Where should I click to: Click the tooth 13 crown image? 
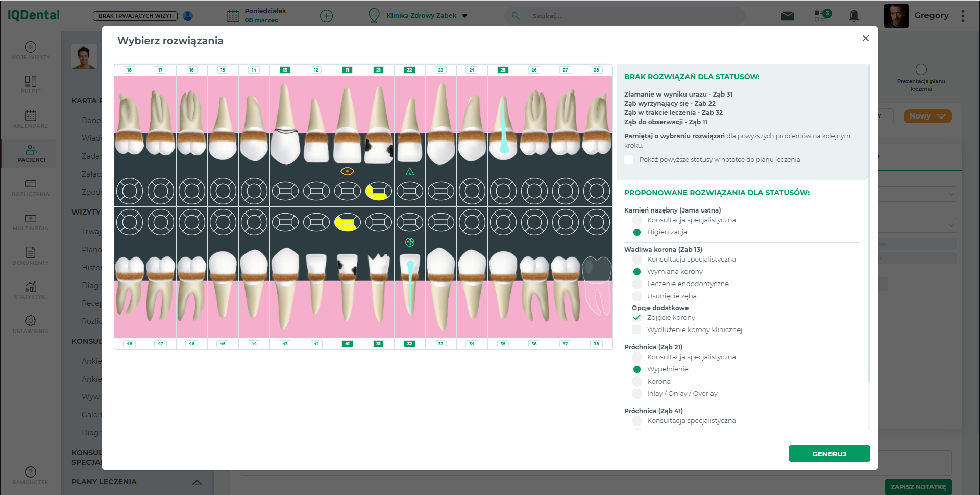click(x=285, y=125)
